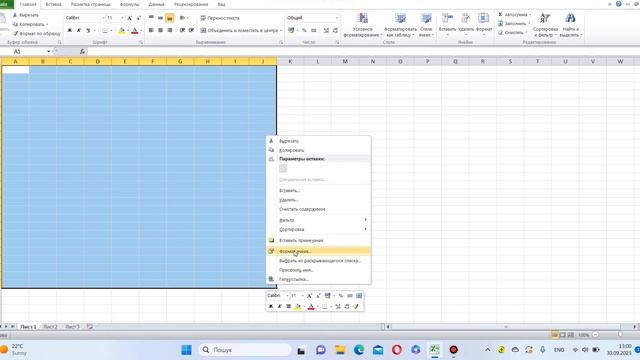Image resolution: width=640 pixels, height=360 pixels.
Task: Choose Гиперссылка in context menu
Action: point(318,279)
